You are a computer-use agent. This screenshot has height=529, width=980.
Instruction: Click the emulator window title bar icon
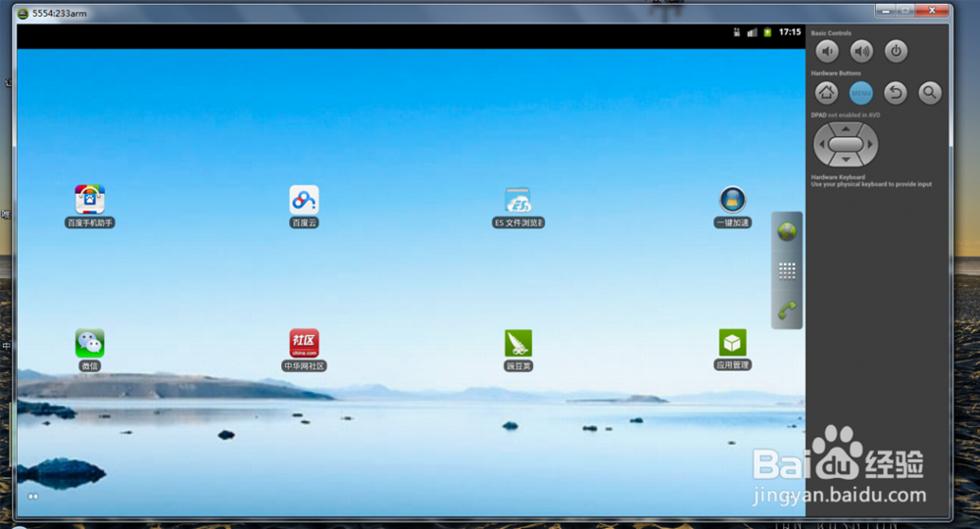(x=24, y=13)
